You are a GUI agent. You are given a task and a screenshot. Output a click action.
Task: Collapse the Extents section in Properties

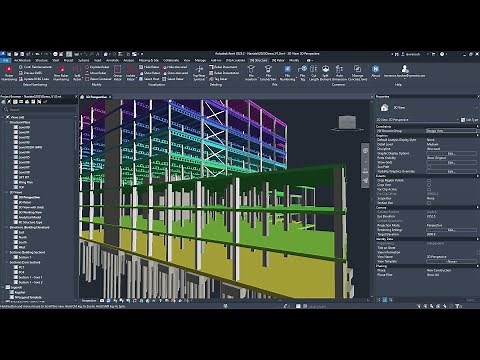478,176
